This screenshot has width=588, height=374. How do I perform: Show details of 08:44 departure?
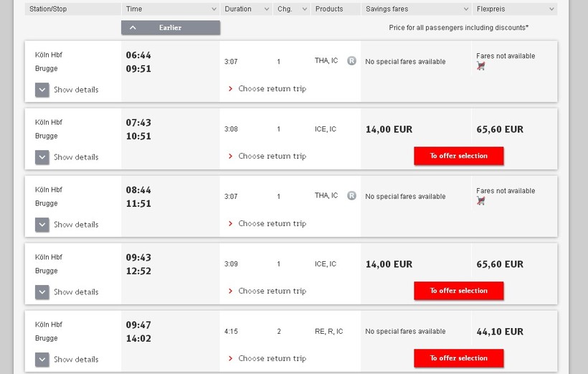(x=42, y=225)
